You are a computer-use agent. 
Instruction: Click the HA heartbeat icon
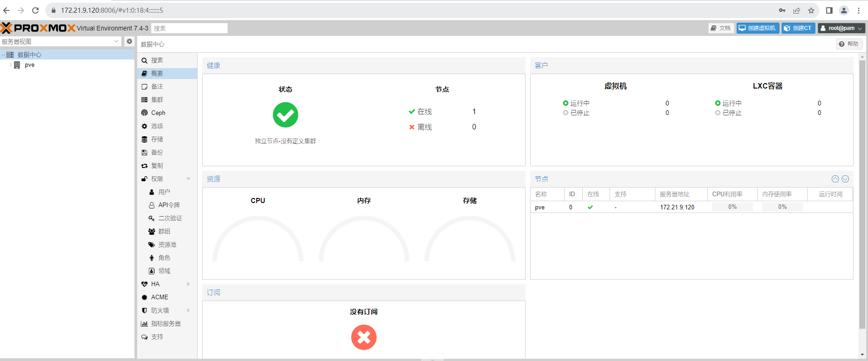coord(144,284)
